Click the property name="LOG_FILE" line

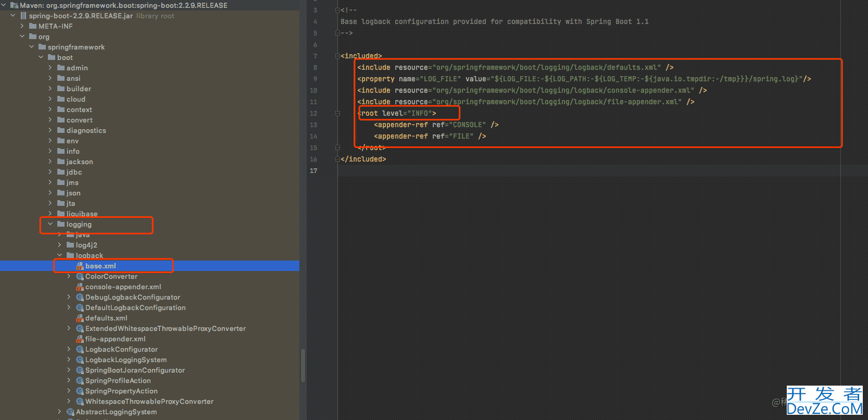(x=584, y=79)
